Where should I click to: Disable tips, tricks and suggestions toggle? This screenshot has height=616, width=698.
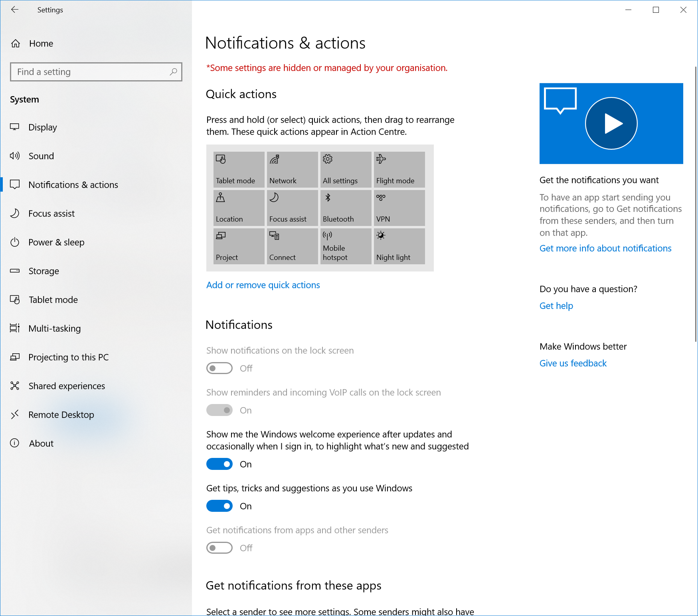[219, 506]
